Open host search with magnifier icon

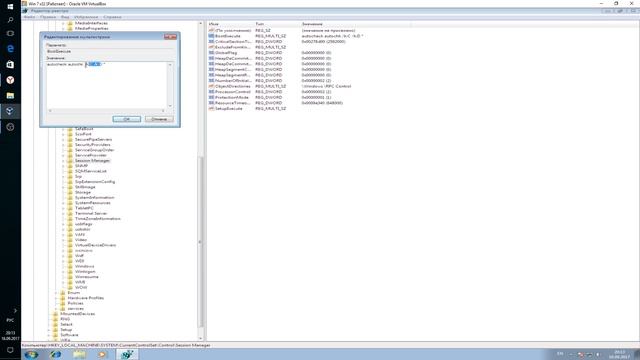click(x=10, y=20)
